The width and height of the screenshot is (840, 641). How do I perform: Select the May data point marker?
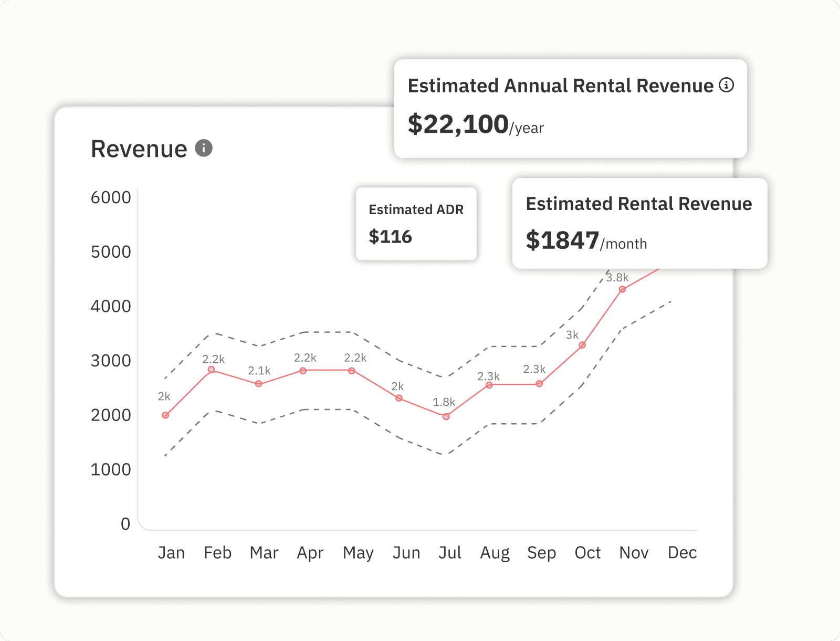point(352,371)
